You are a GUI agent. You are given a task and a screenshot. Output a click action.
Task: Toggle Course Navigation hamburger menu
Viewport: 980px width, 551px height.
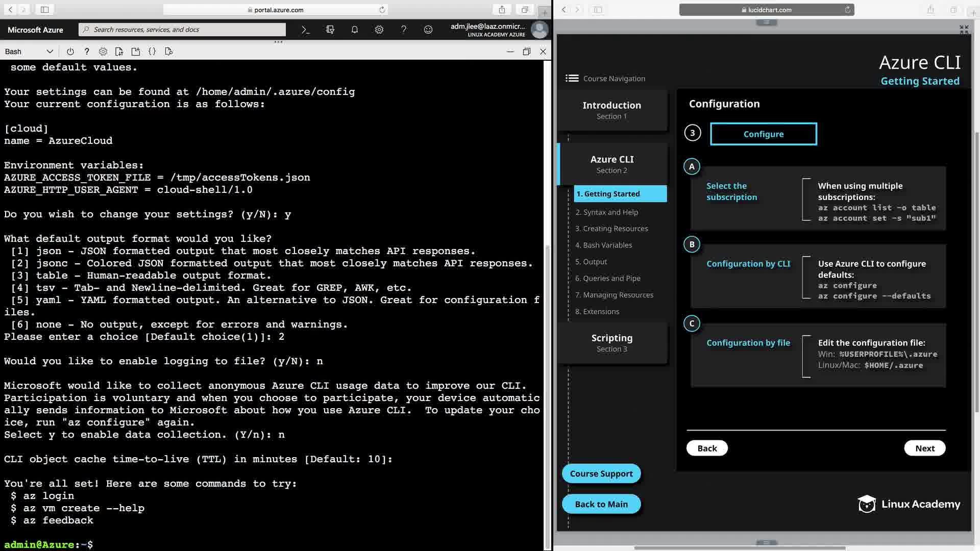[572, 78]
